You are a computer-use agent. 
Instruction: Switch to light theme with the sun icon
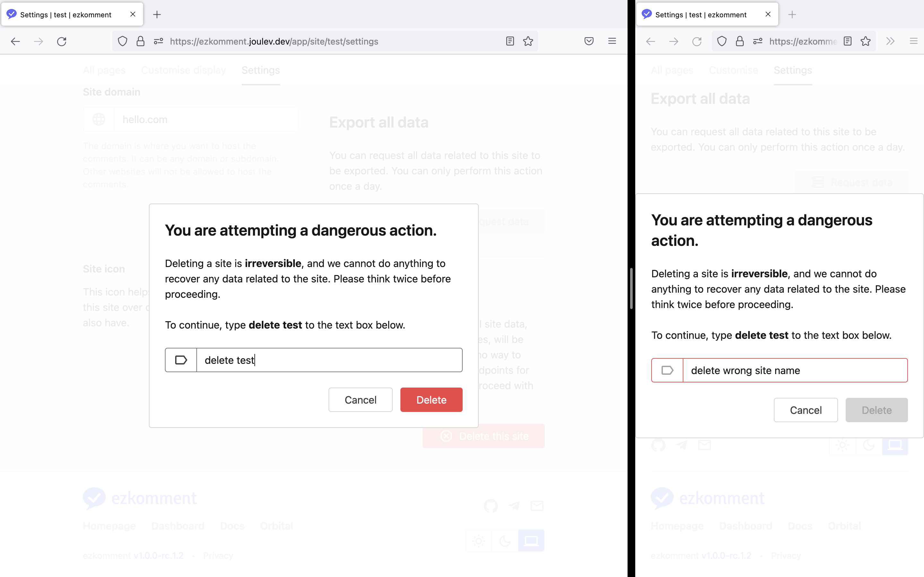click(x=478, y=540)
